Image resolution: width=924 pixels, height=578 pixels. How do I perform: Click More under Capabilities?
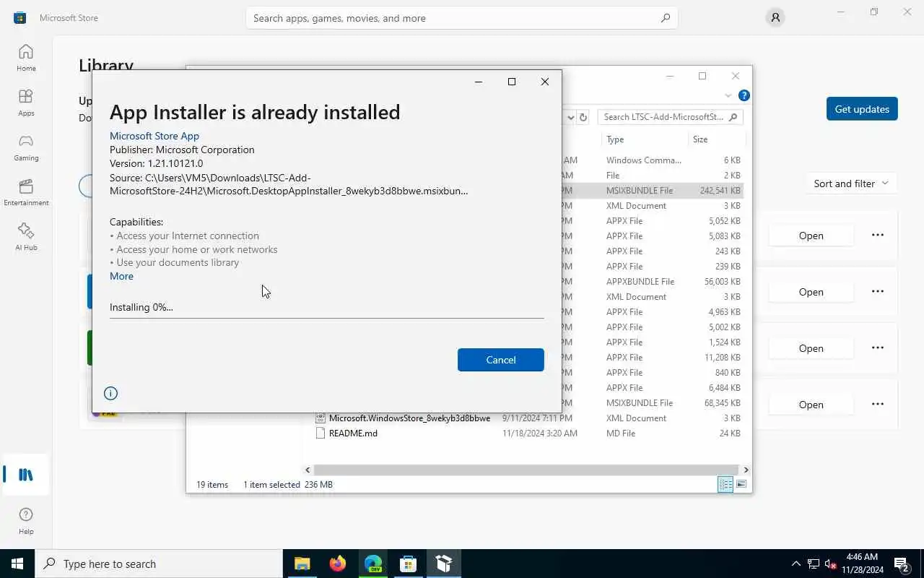(x=121, y=276)
